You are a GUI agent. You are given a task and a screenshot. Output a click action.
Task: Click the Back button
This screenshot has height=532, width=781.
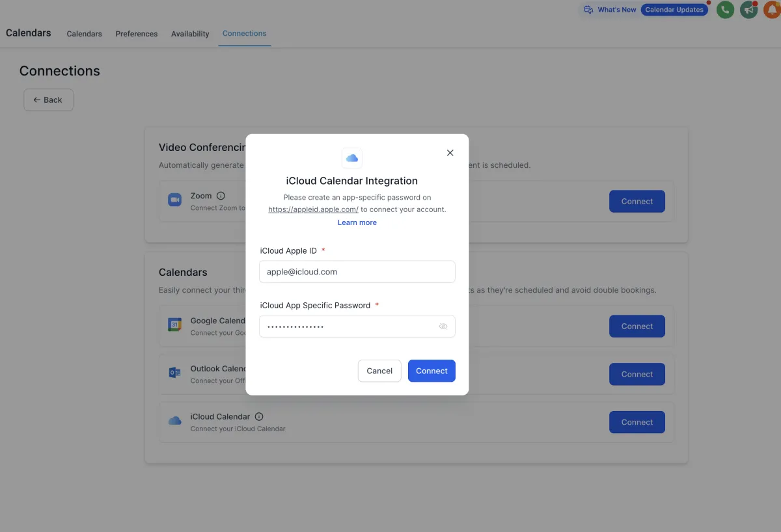48,100
